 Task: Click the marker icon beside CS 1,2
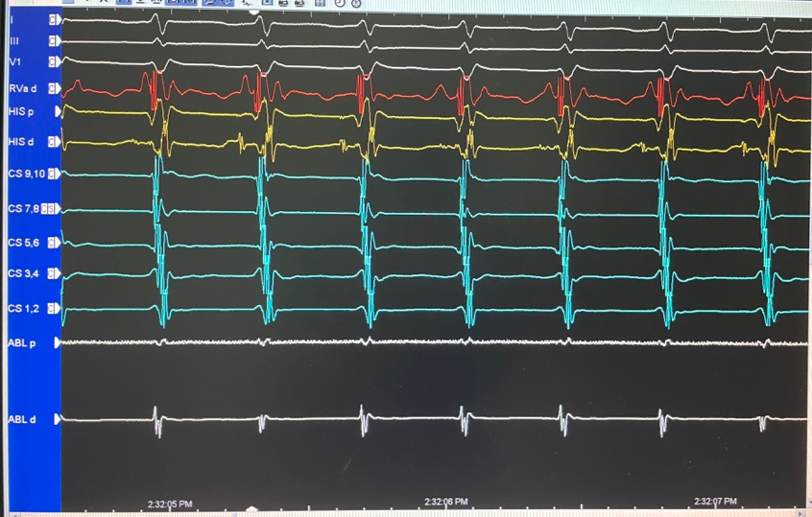55,308
